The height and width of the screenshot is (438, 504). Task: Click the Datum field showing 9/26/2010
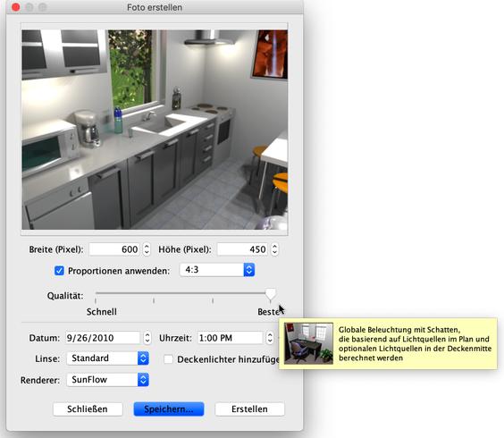pyautogui.click(x=104, y=338)
